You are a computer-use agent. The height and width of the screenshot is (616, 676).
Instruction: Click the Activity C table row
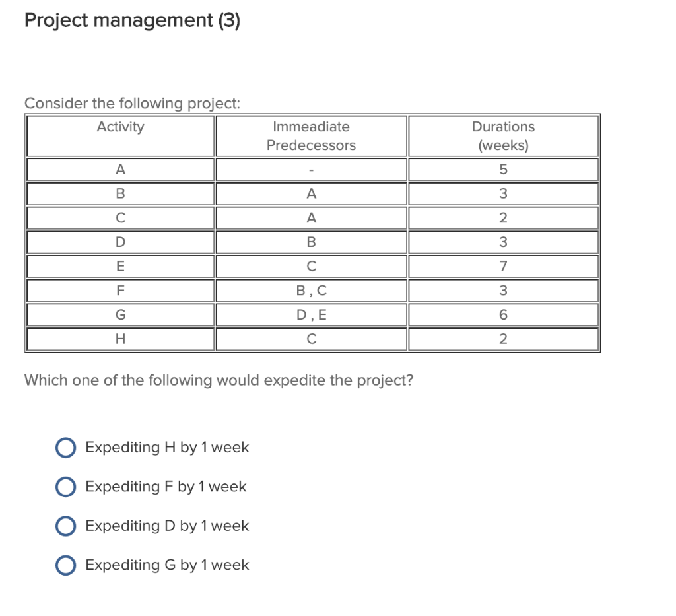[120, 218]
